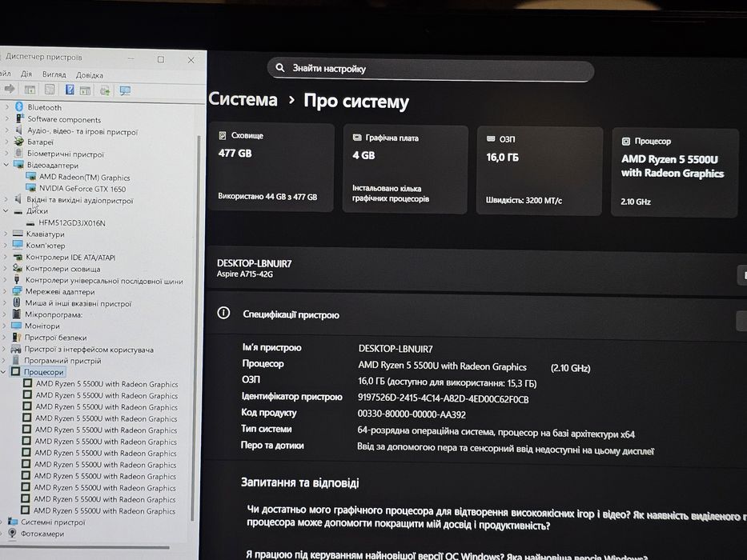Click the AMD Radeon(TM) Graphics adapter icon
The height and width of the screenshot is (560, 747).
click(x=31, y=177)
